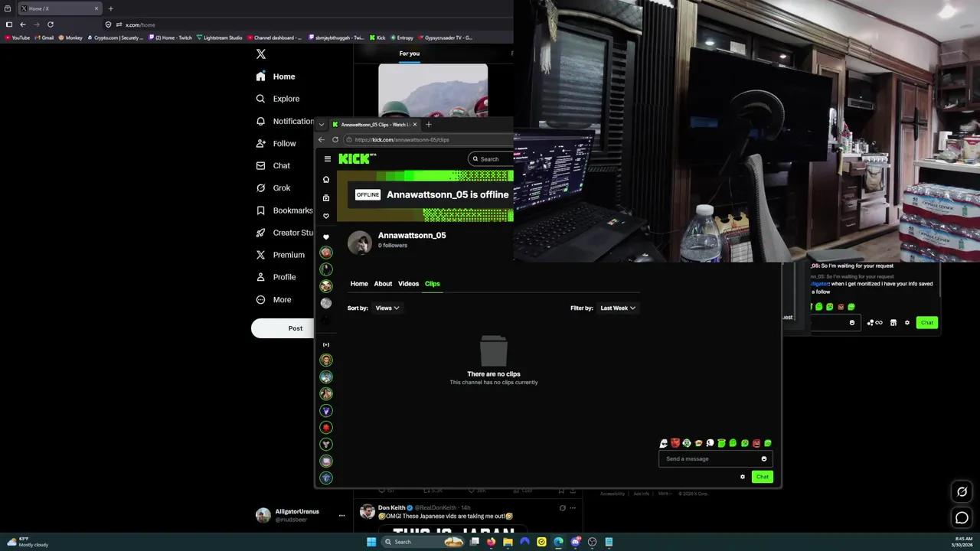Click the Post button on X
Screen dimensions: 980x551
point(283,328)
